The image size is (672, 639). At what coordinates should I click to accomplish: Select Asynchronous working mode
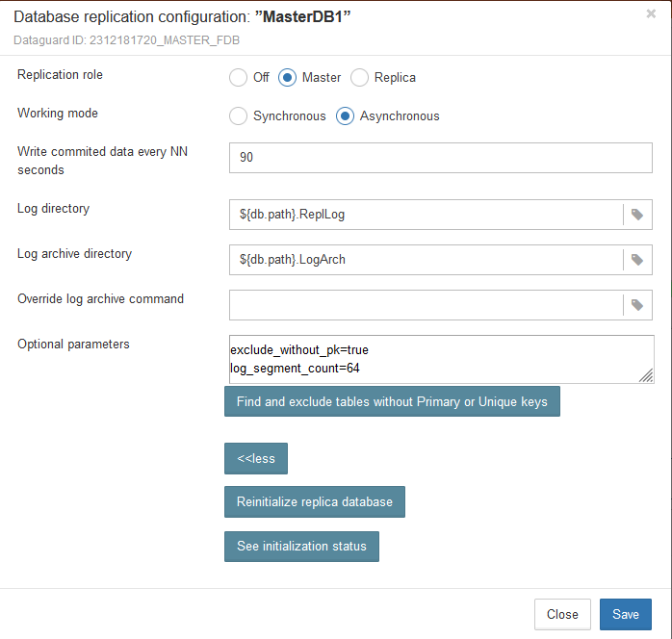tap(346, 116)
